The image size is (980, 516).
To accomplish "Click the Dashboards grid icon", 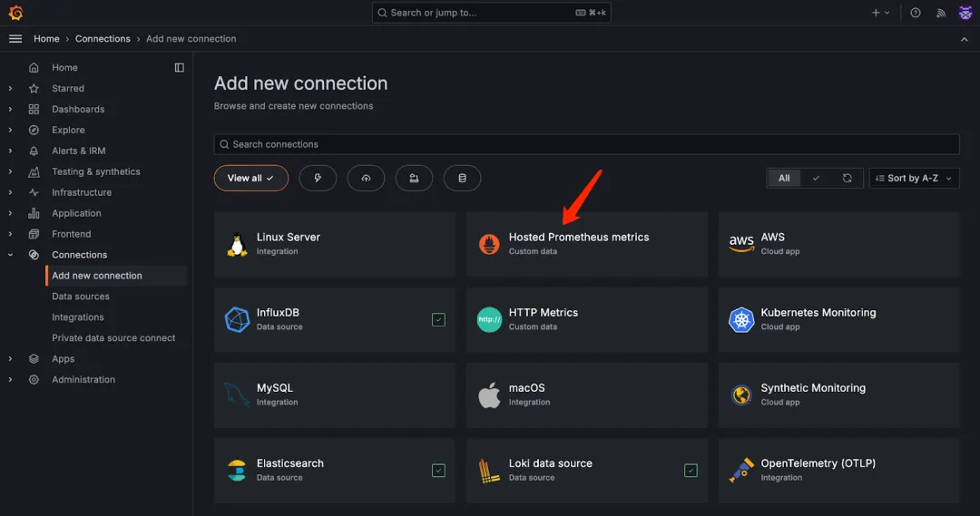I will pos(34,110).
